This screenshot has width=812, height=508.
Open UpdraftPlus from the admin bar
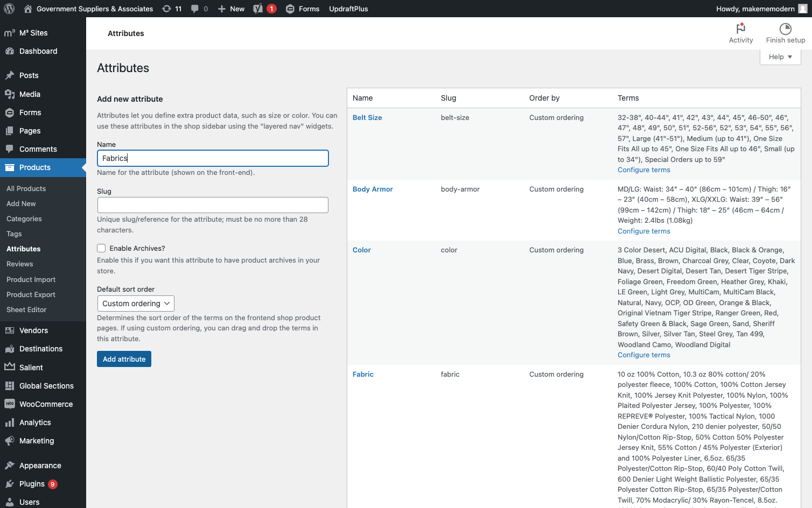click(348, 9)
